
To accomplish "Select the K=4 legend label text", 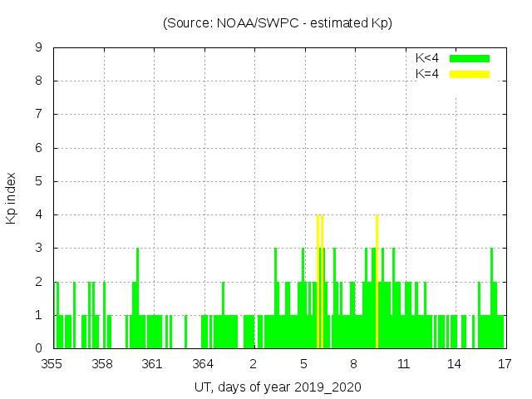I will [427, 74].
